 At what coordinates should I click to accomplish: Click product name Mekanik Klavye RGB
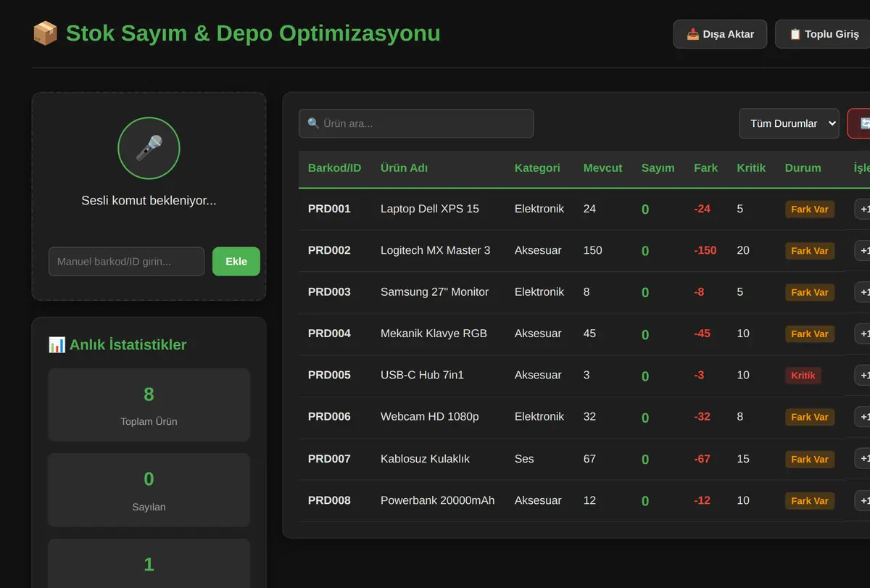434,334
